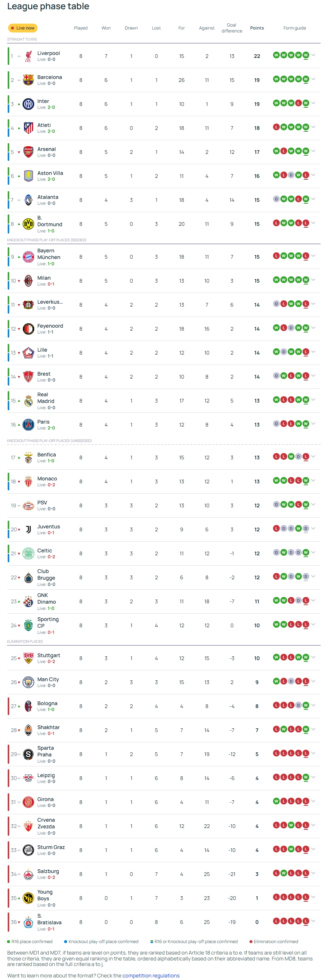Select the Goal difference column header
The height and width of the screenshot is (980, 328).
click(232, 28)
